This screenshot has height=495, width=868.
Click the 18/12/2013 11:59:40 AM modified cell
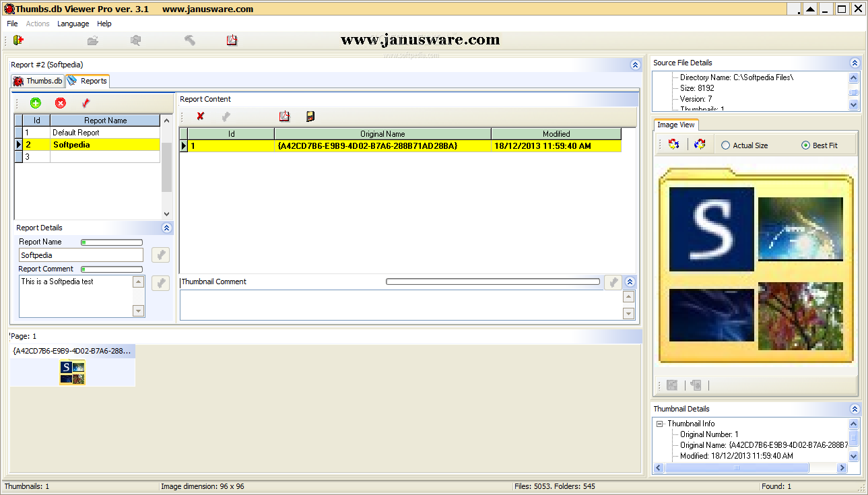pos(556,145)
